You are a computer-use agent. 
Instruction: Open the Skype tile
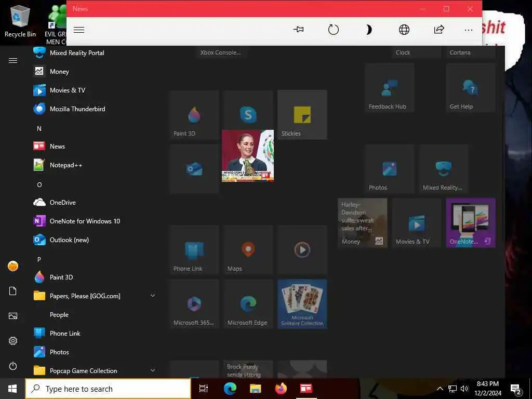tap(248, 110)
